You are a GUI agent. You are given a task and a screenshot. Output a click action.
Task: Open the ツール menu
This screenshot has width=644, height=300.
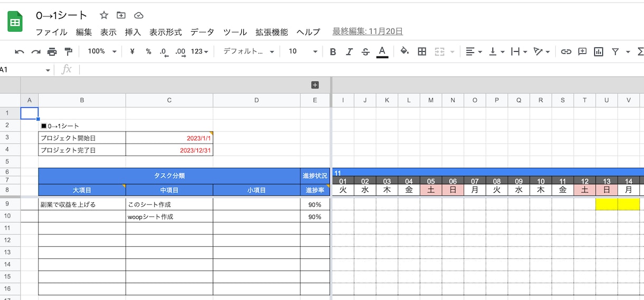(235, 32)
